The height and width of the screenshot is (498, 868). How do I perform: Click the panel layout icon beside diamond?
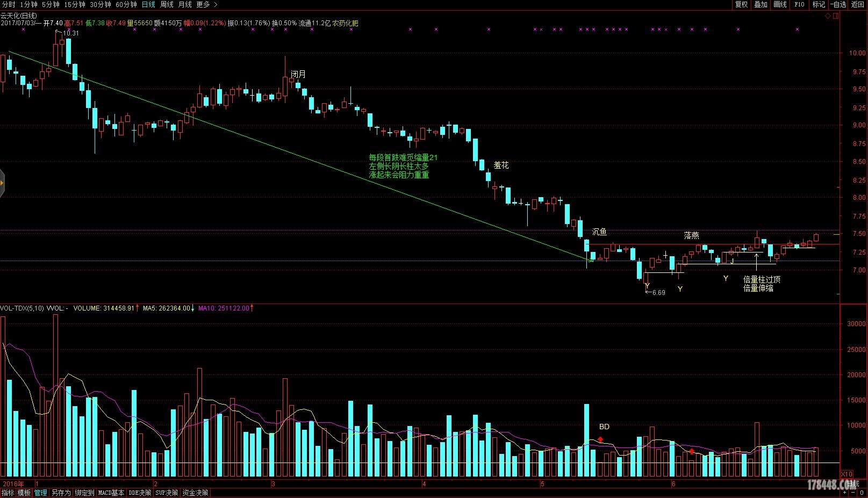click(836, 16)
